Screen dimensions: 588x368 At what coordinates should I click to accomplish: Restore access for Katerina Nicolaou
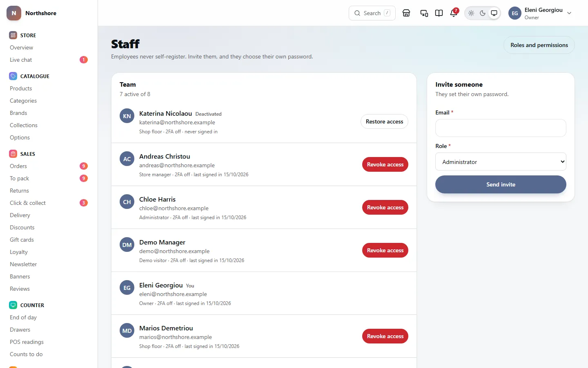coord(384,121)
